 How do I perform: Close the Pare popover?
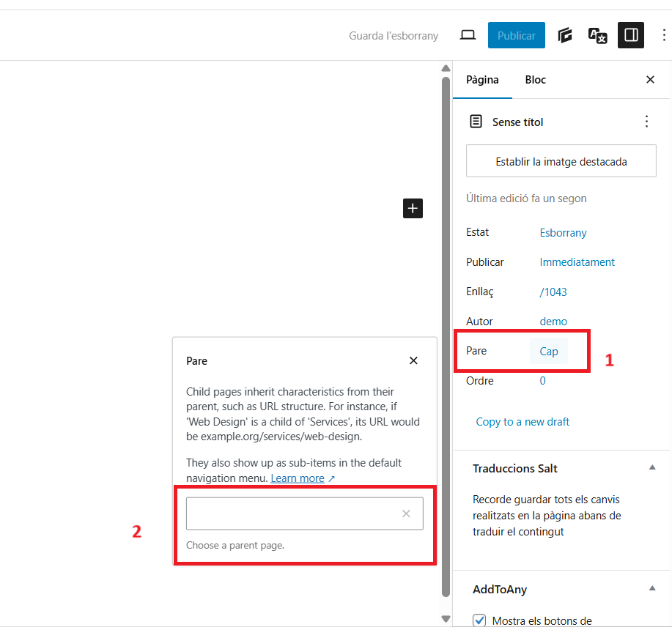[x=413, y=360]
